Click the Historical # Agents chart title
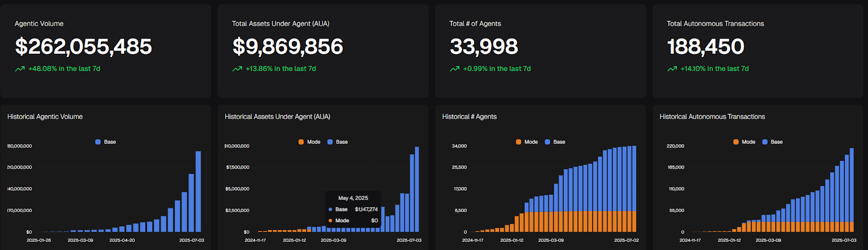Screen dimensions: 868x250 tap(469, 117)
